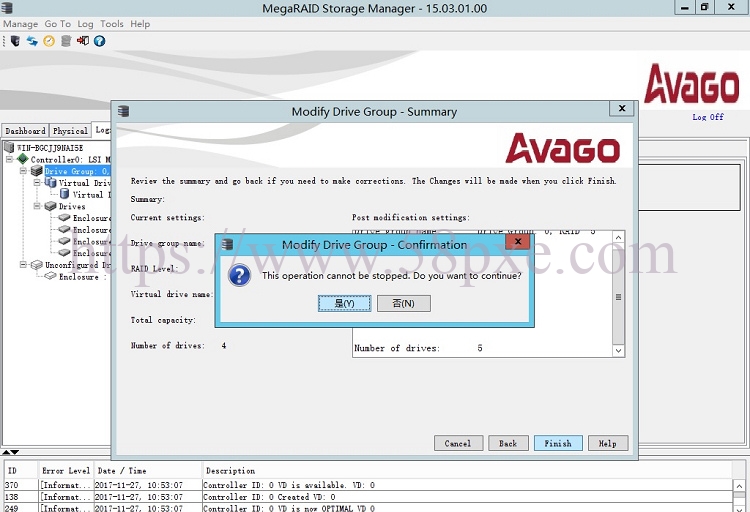Click the blue Refresh arrows toolbar icon
Screen dimensions: 750x512
(32, 41)
